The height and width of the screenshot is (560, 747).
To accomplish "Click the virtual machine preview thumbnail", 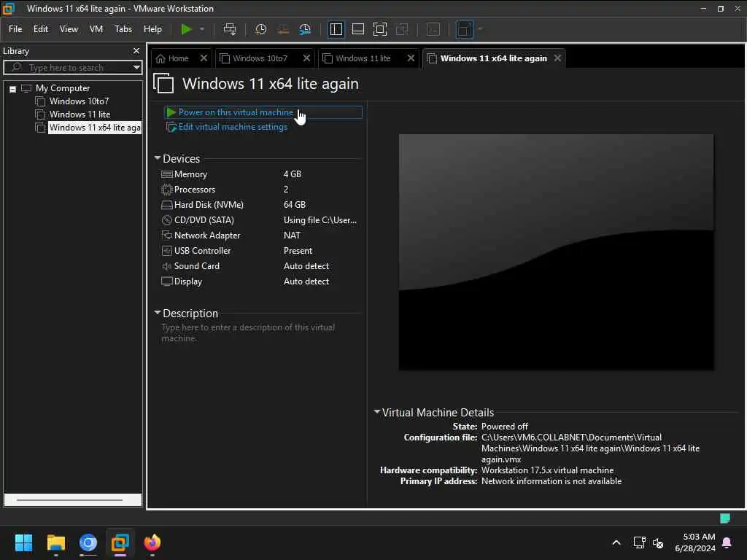I will pos(556,252).
